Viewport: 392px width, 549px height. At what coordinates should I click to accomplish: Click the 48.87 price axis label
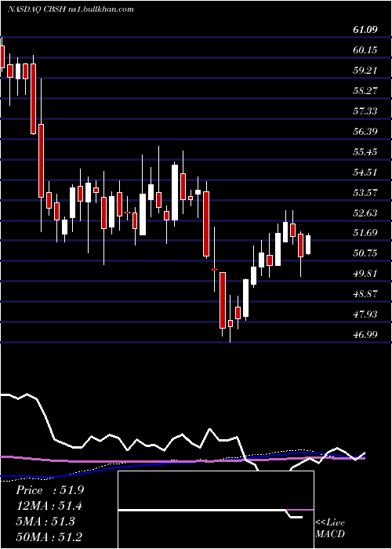pyautogui.click(x=365, y=294)
